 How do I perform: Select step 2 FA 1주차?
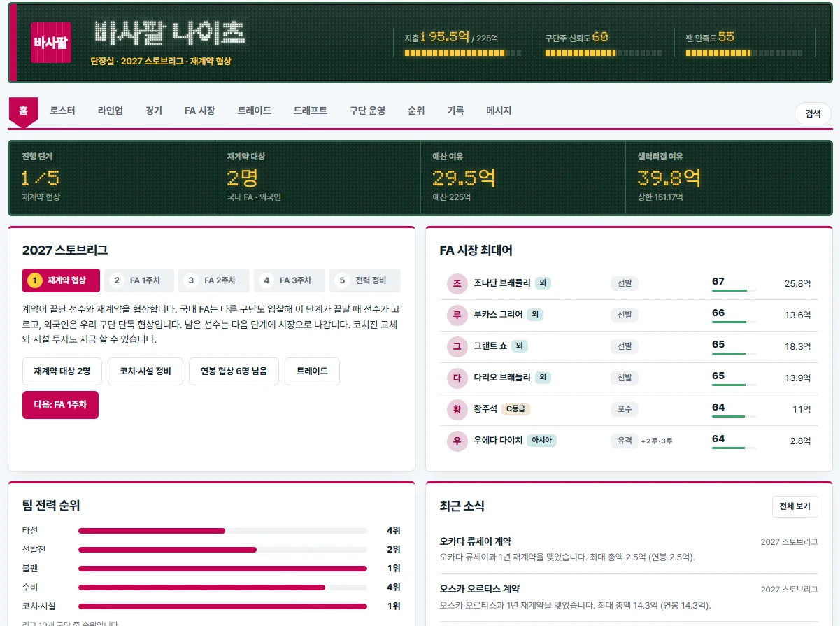click(139, 280)
